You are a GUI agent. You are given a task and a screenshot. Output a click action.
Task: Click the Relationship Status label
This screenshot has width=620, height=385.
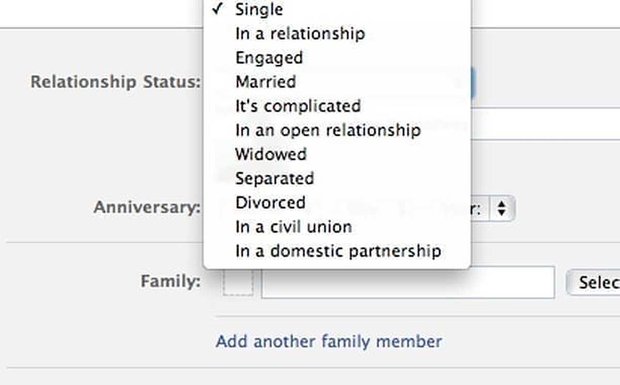[x=116, y=82]
